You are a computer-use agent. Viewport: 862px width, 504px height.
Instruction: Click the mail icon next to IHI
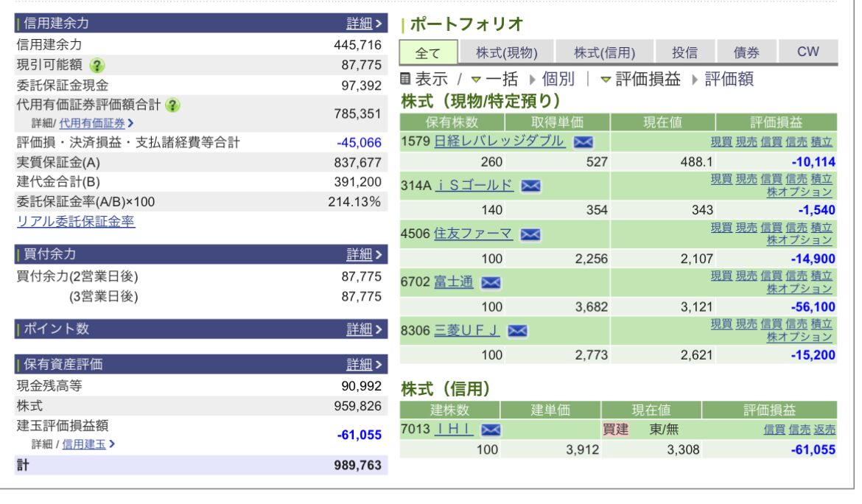tap(491, 430)
